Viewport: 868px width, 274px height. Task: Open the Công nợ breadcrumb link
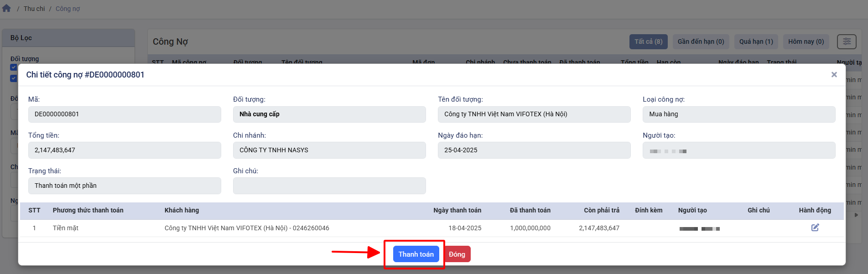pos(68,9)
